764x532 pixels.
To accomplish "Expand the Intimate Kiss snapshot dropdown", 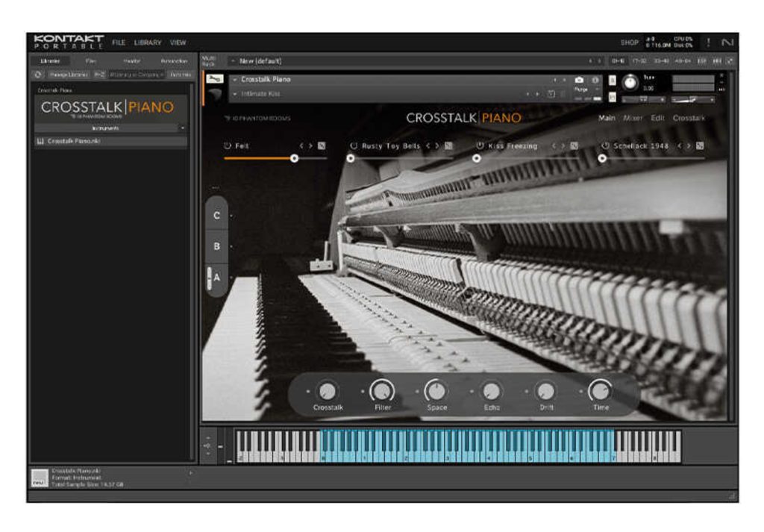I will coord(235,93).
